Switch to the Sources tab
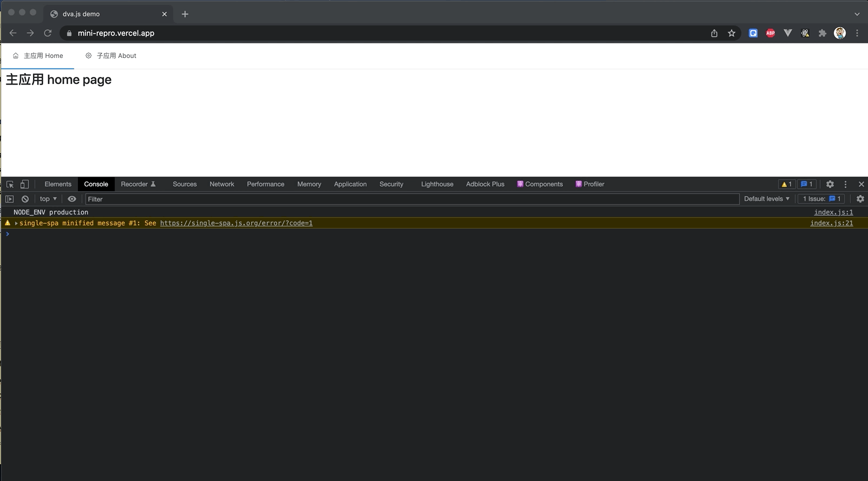Image resolution: width=868 pixels, height=481 pixels. (185, 184)
